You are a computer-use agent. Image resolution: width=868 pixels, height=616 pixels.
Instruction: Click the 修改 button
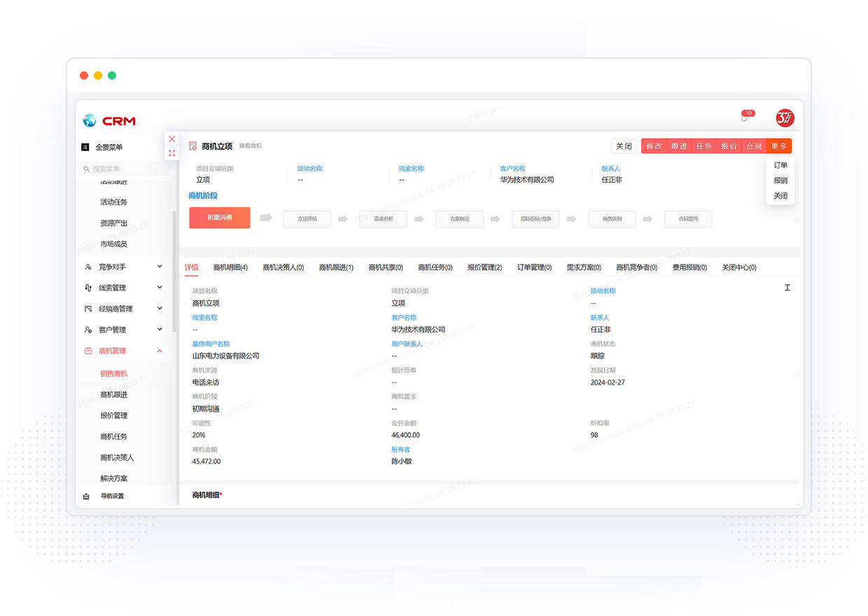point(654,146)
